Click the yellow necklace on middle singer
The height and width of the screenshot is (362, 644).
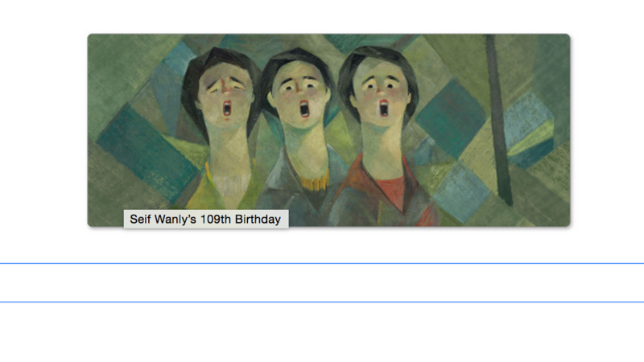coord(314,180)
